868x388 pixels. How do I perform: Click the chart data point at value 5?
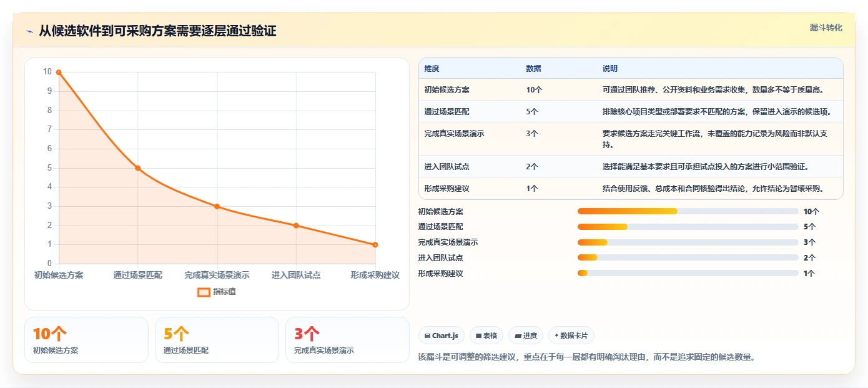pos(138,168)
